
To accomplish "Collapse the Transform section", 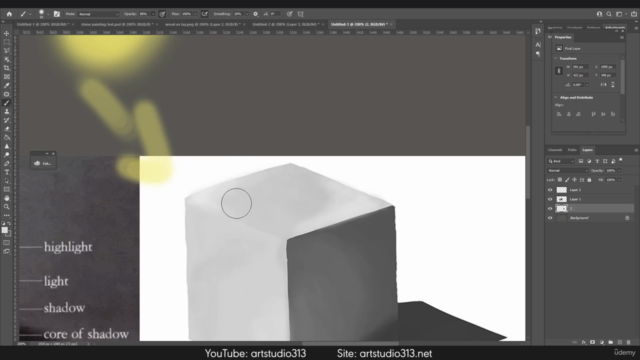I will (x=556, y=58).
